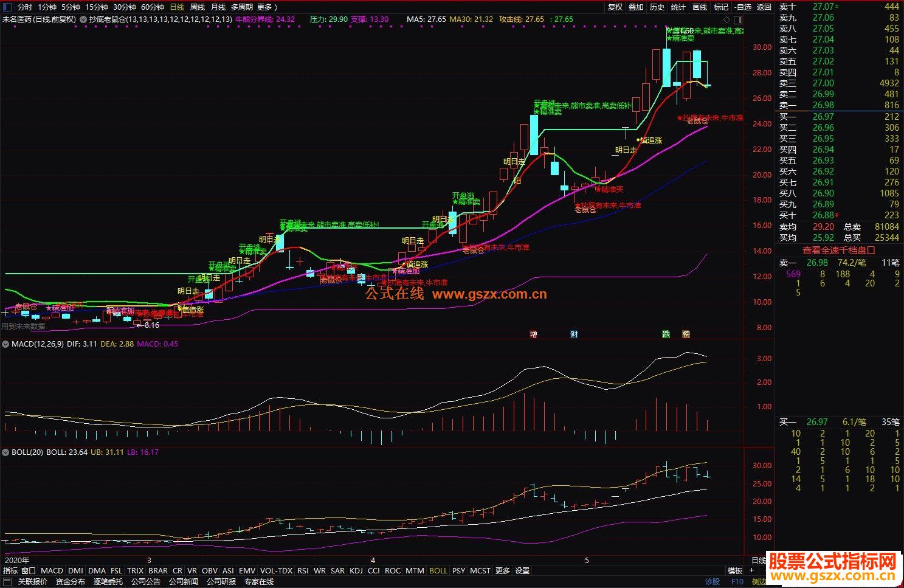Open the 指标 indicator menu
This screenshot has width=904, height=588.
[x=10, y=571]
